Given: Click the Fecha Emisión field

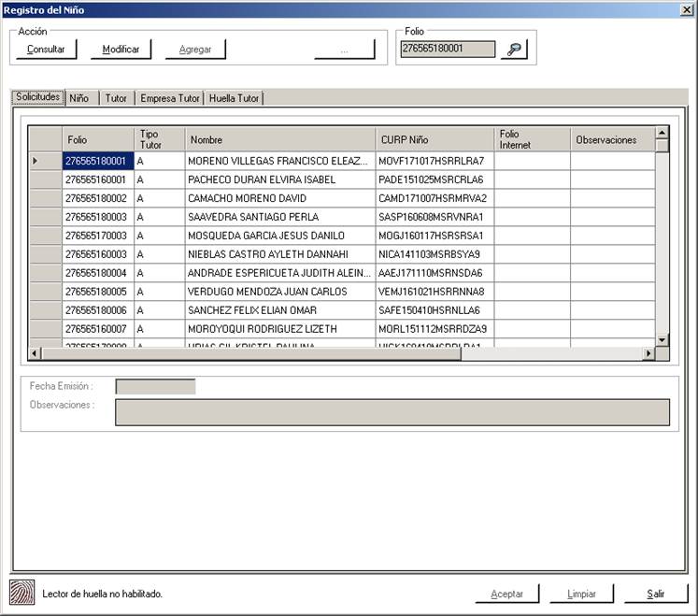Looking at the screenshot, I should click(x=155, y=387).
